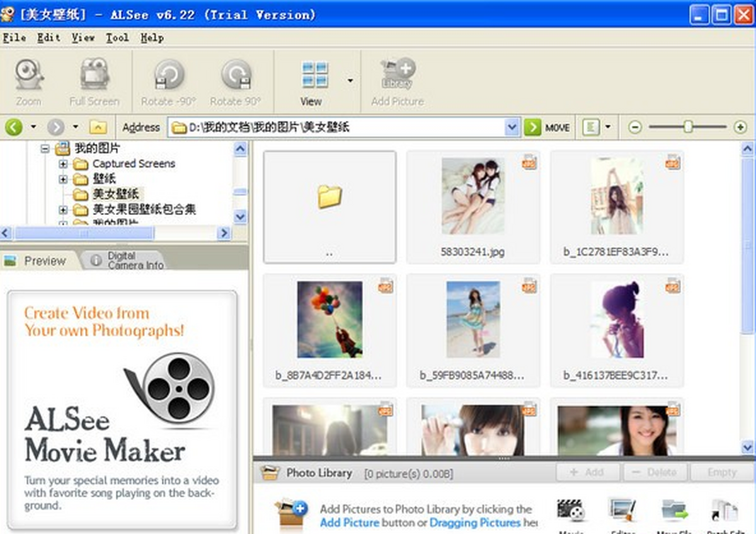Expand the Address path dropdown
Image resolution: width=756 pixels, height=534 pixels.
(512, 127)
